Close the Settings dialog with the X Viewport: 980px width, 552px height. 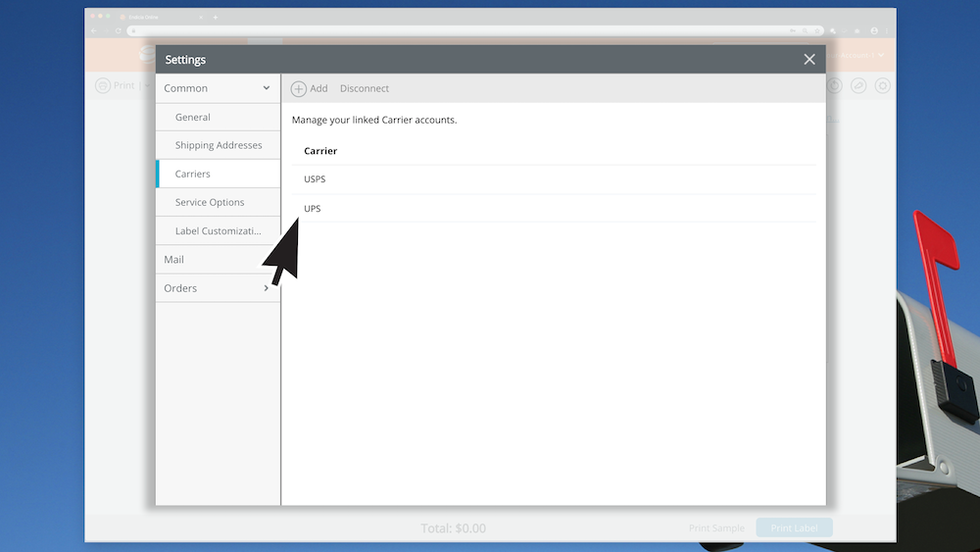809,60
